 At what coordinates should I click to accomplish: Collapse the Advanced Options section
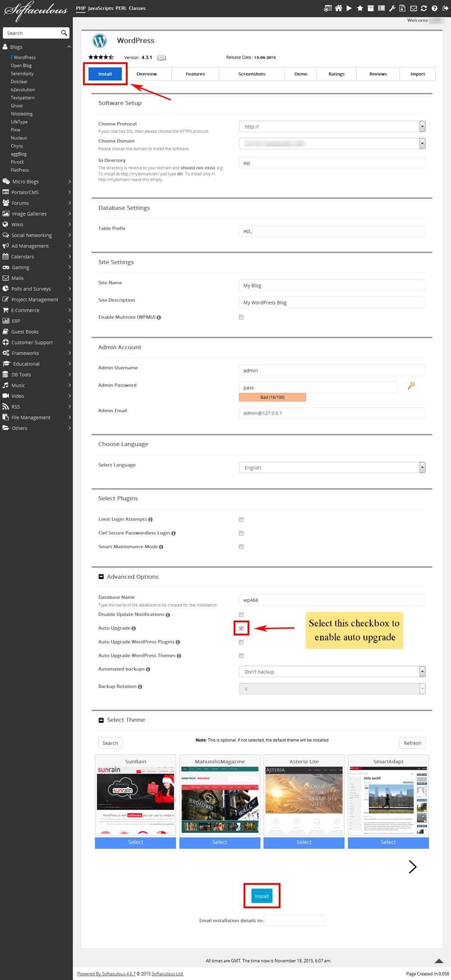coord(101,577)
